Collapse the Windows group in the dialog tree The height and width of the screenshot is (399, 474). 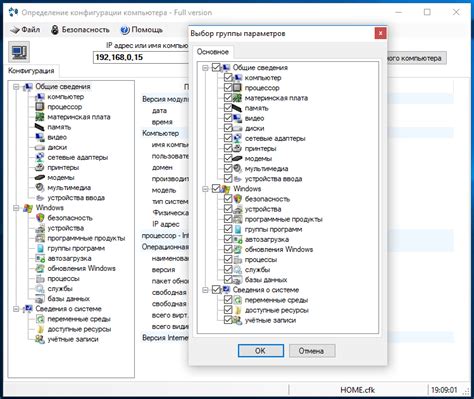[206, 189]
